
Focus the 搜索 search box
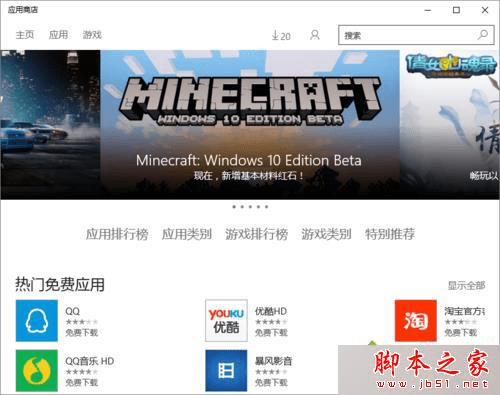coord(416,35)
